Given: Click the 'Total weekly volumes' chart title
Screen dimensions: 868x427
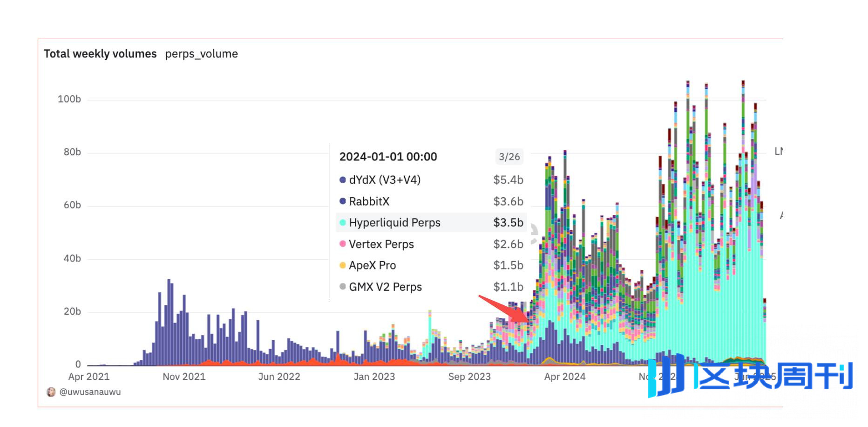Looking at the screenshot, I should click(x=100, y=54).
